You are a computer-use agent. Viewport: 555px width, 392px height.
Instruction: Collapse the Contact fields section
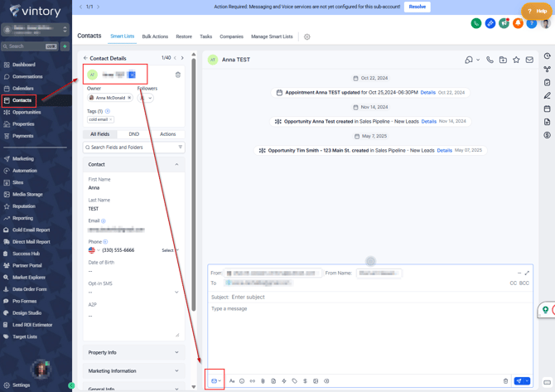click(x=176, y=164)
